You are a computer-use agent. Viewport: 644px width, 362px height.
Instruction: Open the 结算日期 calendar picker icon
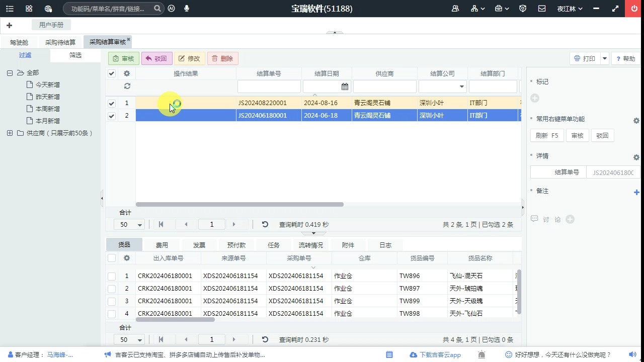(345, 86)
